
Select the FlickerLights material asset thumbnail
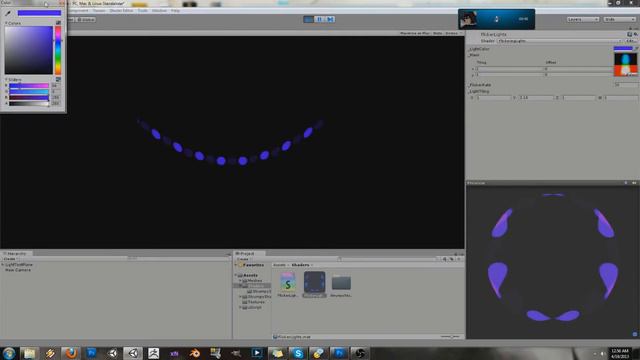point(314,282)
